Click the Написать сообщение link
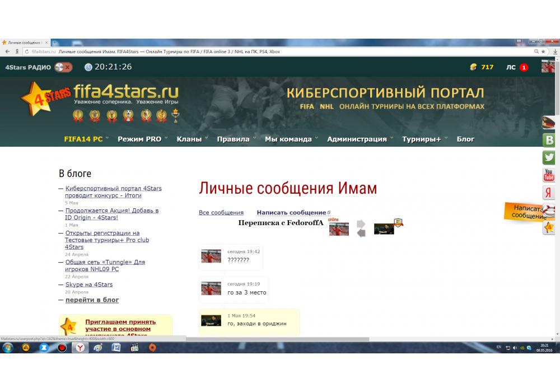 click(x=291, y=213)
